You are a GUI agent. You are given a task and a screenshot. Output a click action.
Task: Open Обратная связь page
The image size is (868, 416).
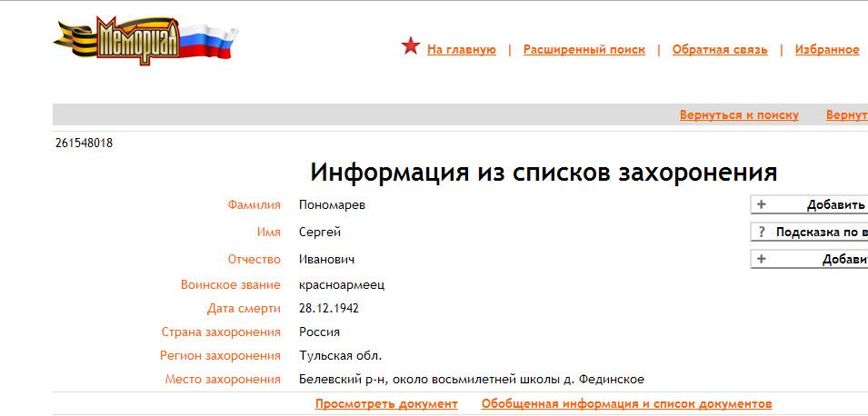pyautogui.click(x=720, y=50)
